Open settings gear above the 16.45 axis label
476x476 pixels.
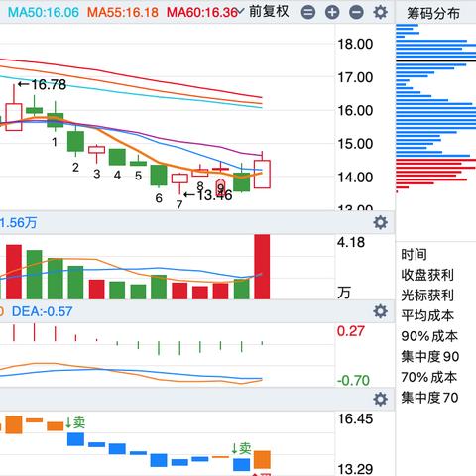(x=380, y=399)
